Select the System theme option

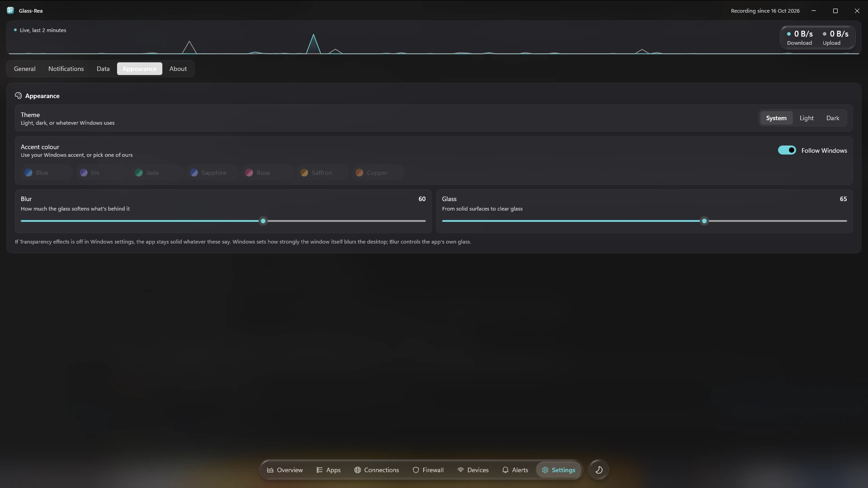pos(776,118)
